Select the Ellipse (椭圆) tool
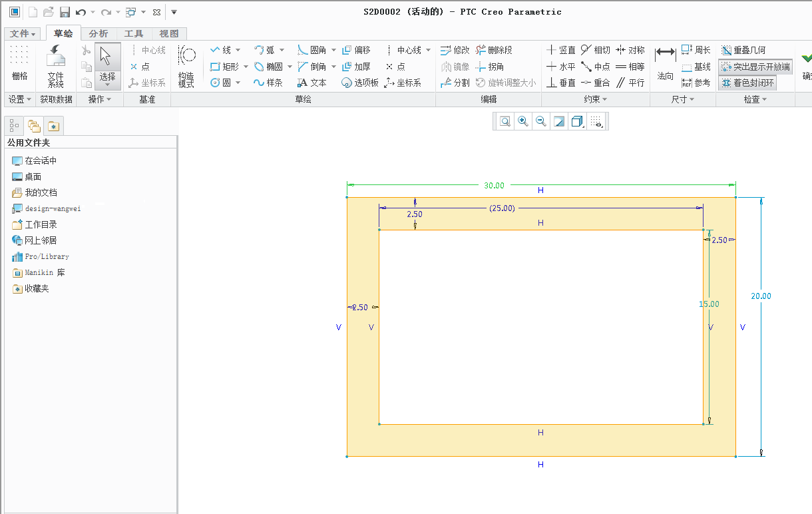 268,67
